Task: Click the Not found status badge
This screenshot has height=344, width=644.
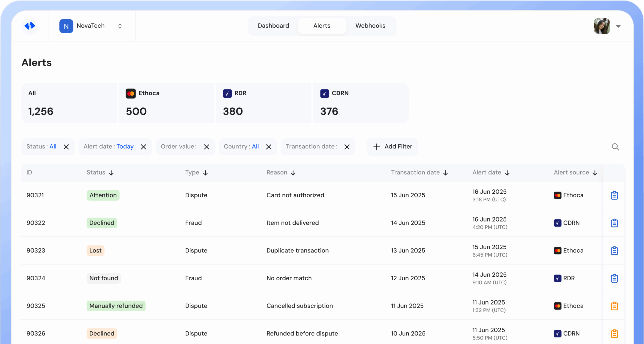Action: coord(104,278)
